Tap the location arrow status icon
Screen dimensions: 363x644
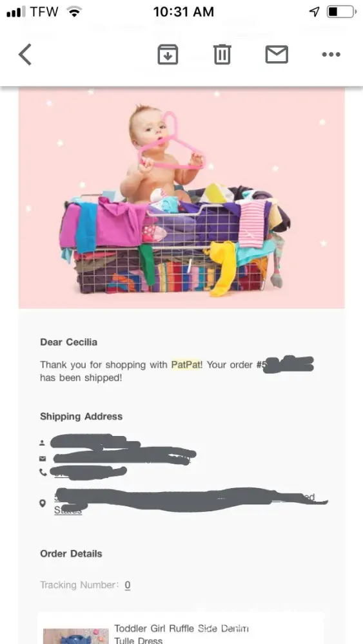315,12
